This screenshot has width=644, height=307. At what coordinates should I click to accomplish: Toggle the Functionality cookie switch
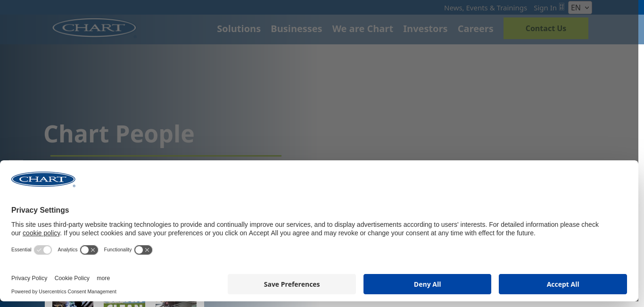(x=143, y=250)
